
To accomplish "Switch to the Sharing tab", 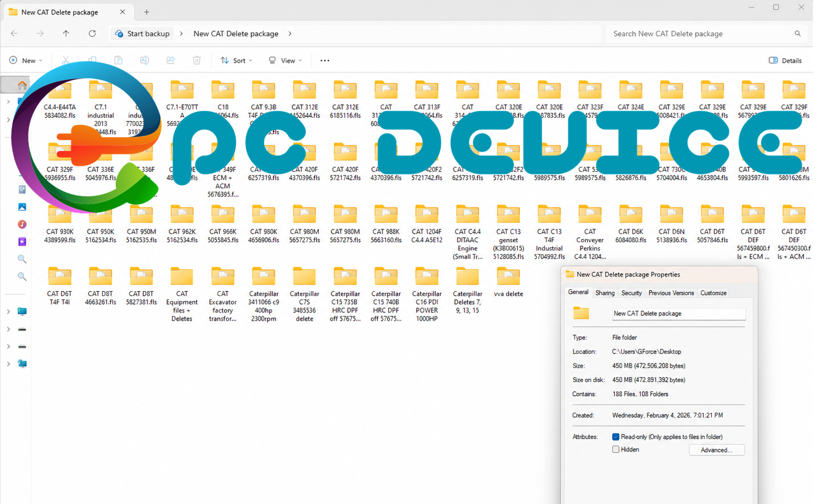I will pyautogui.click(x=605, y=293).
